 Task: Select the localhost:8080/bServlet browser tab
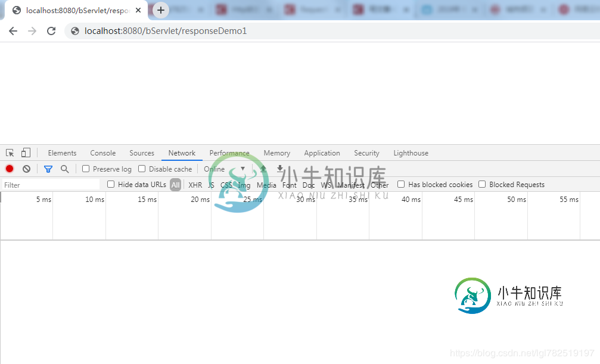point(76,10)
